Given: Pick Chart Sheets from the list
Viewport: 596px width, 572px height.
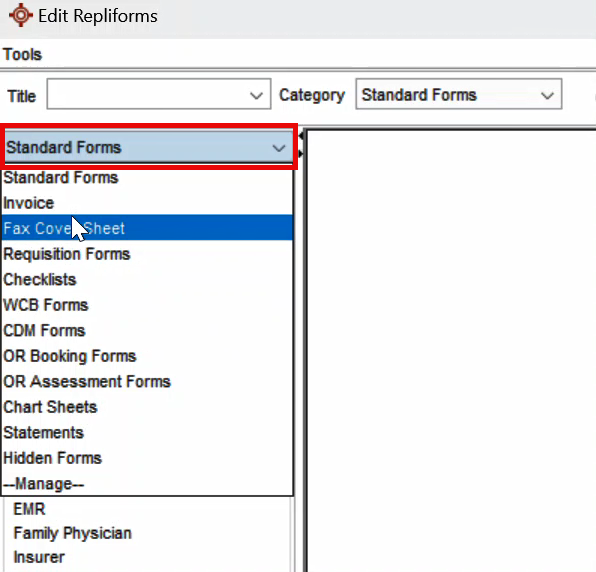Looking at the screenshot, I should (147, 407).
